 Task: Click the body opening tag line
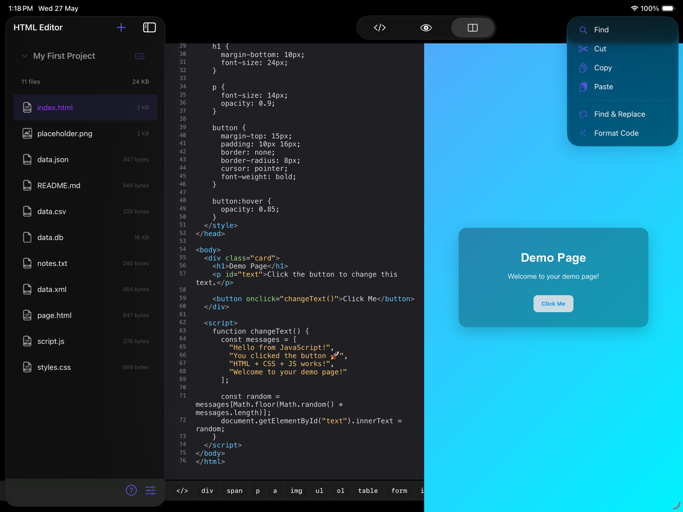coord(208,250)
